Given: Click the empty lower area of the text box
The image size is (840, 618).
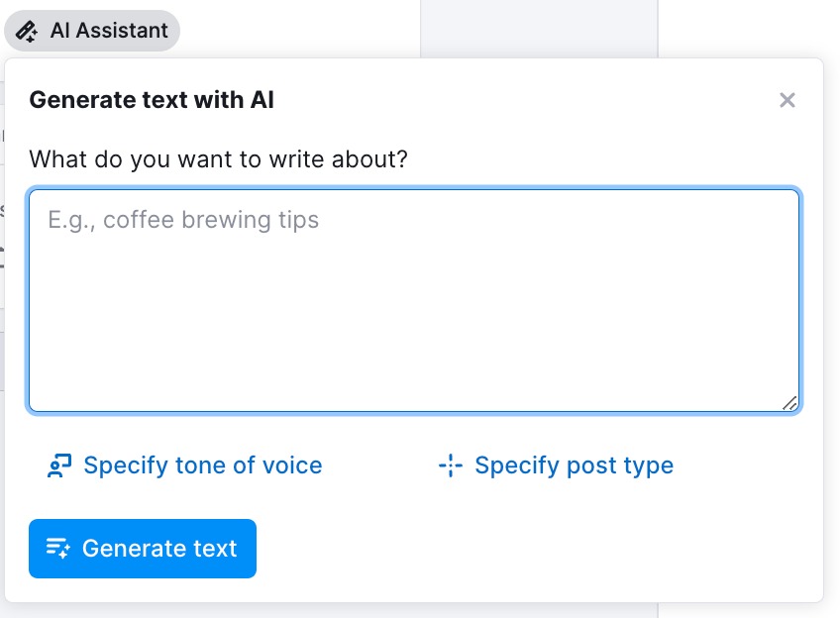Looking at the screenshot, I should 414,357.
